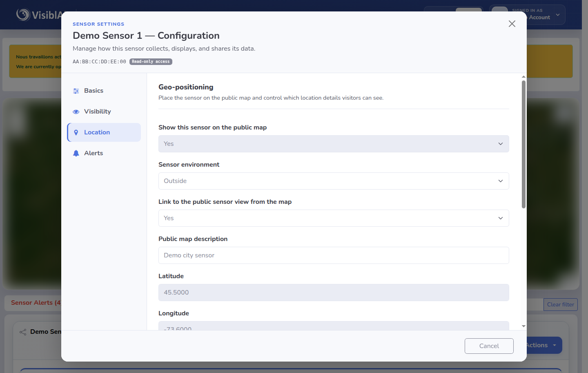Open the Show on public map dropdown
Viewport: 588px width, 373px height.
point(334,144)
